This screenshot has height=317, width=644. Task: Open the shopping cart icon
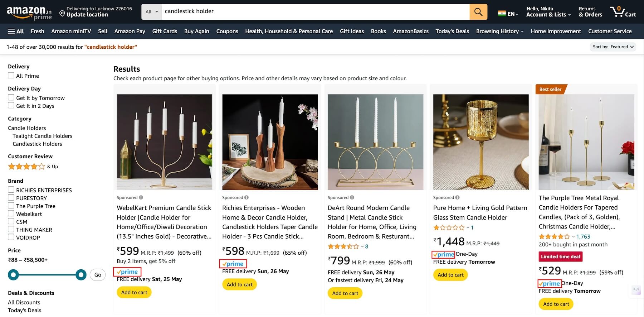(x=623, y=12)
